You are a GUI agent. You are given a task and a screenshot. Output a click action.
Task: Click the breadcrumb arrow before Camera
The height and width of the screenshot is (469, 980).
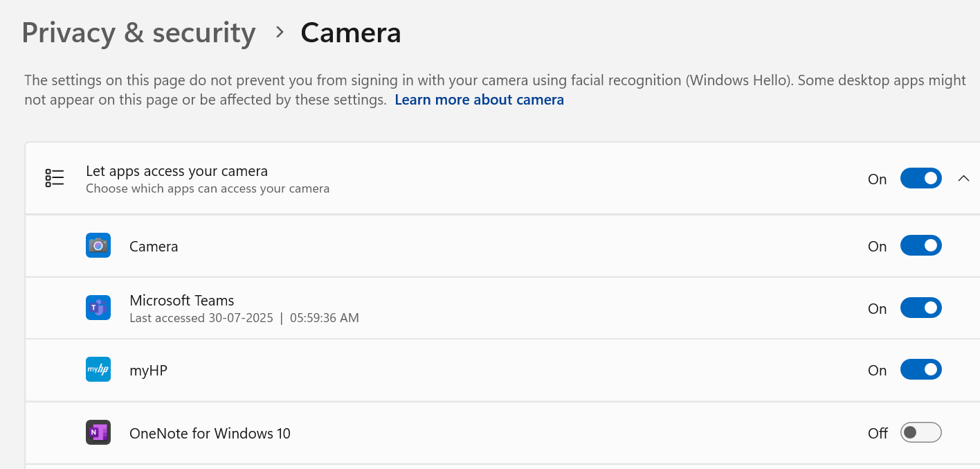click(280, 32)
